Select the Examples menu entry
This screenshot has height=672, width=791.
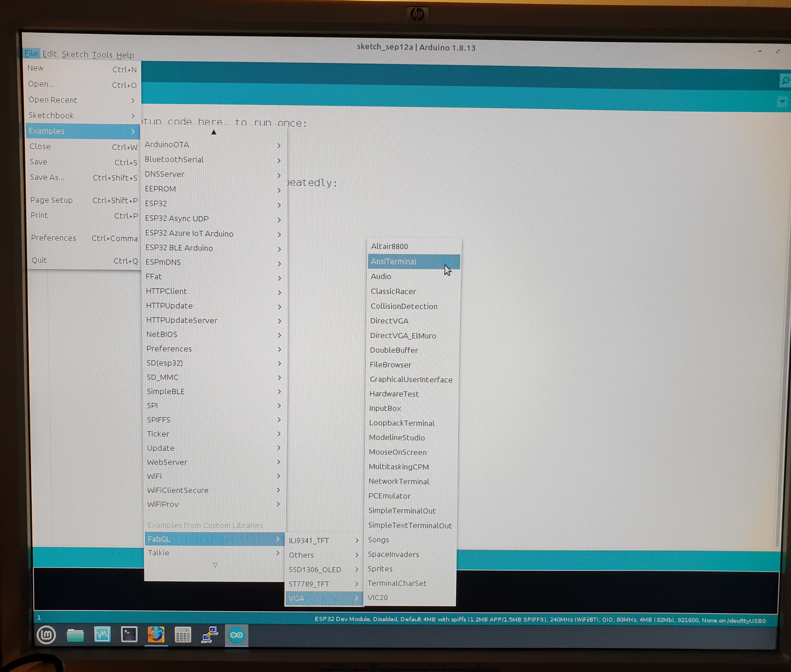click(x=83, y=131)
